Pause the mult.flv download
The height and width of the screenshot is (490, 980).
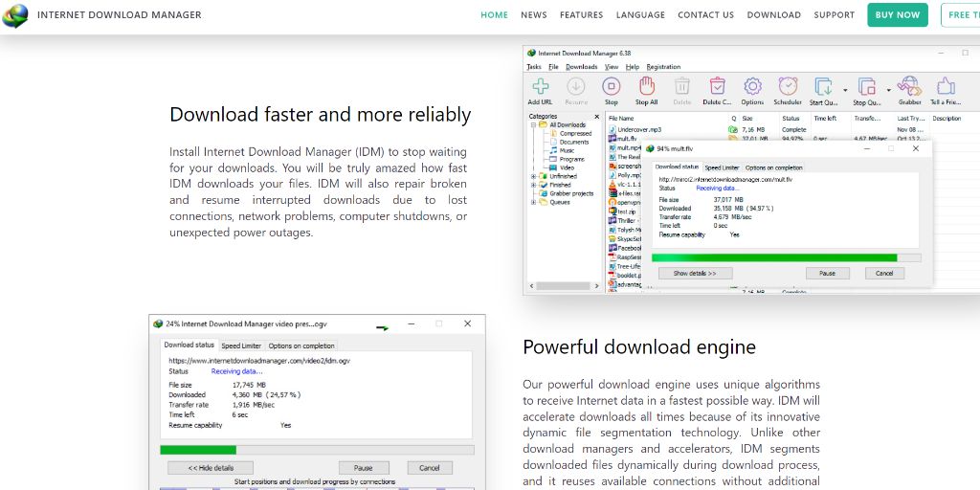(x=827, y=273)
